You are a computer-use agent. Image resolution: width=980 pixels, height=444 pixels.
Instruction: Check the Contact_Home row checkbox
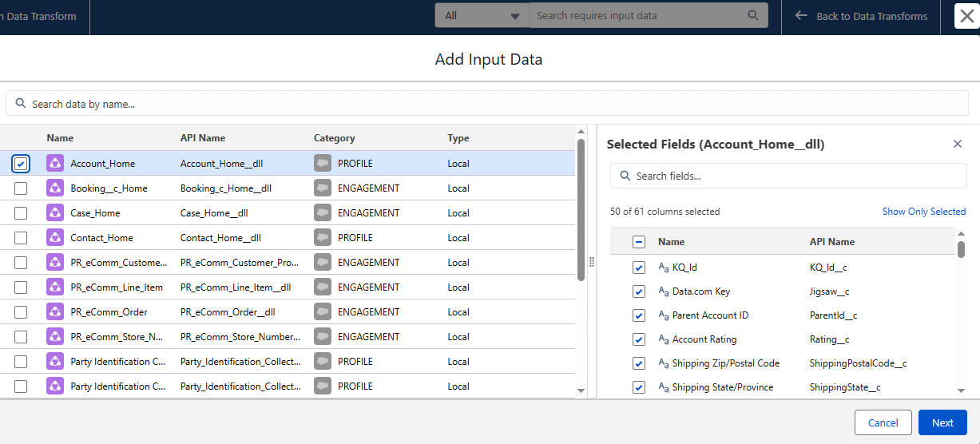pyautogui.click(x=21, y=238)
